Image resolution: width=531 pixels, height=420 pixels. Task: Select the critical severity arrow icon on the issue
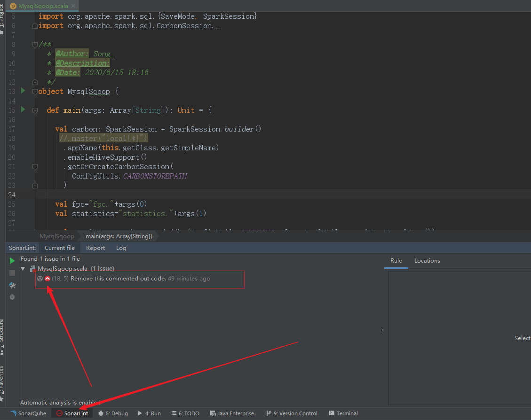click(x=47, y=278)
